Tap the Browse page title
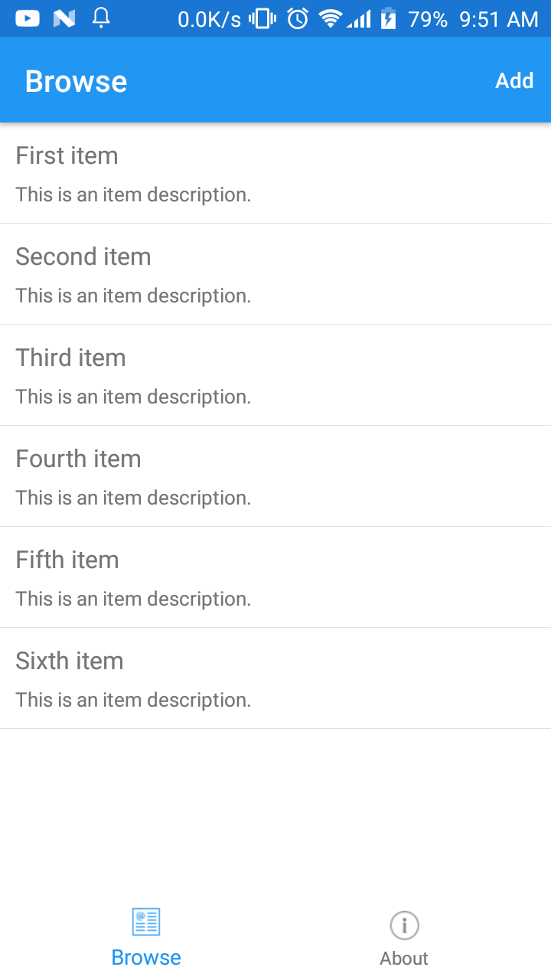551x980 pixels. pyautogui.click(x=76, y=81)
